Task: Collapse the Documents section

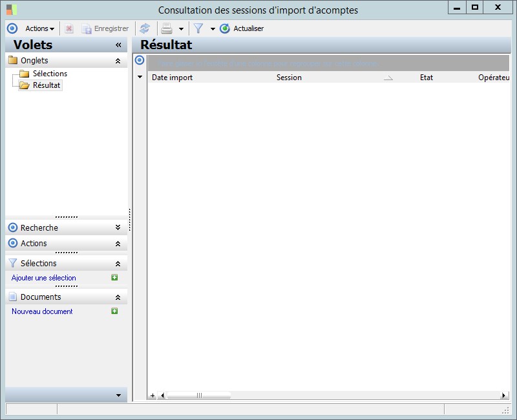Action: [118, 297]
